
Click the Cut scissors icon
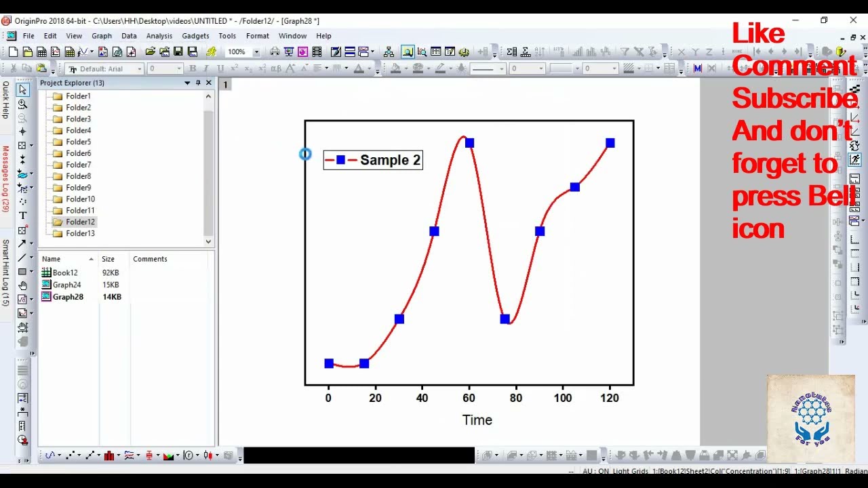pyautogui.click(x=13, y=68)
